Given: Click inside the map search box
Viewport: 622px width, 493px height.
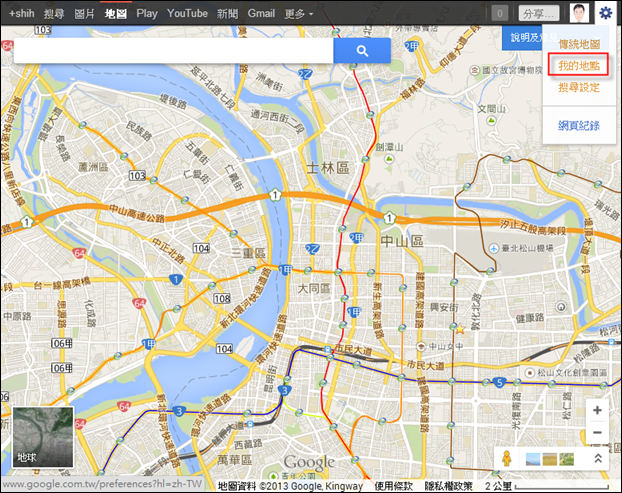Looking at the screenshot, I should 174,51.
